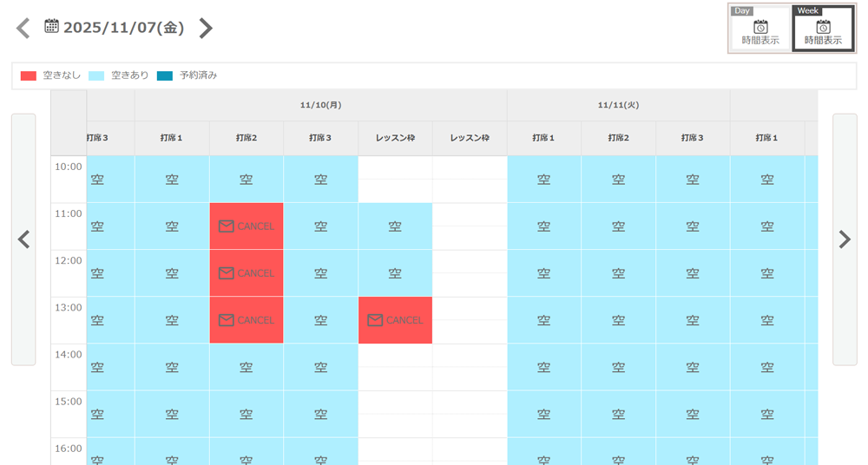
Task: Click the 11/11(火) date column header
Action: click(x=618, y=105)
